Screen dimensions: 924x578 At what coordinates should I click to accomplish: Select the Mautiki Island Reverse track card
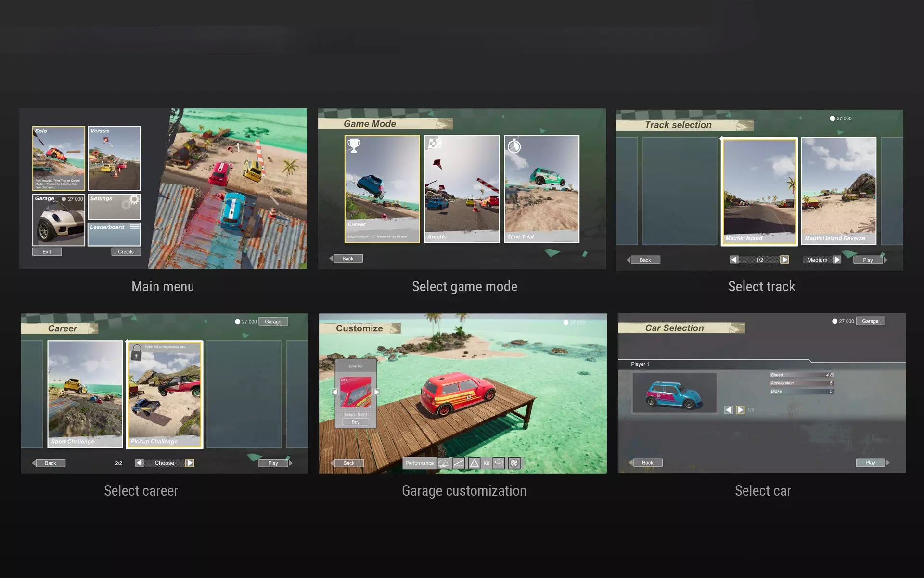(839, 191)
